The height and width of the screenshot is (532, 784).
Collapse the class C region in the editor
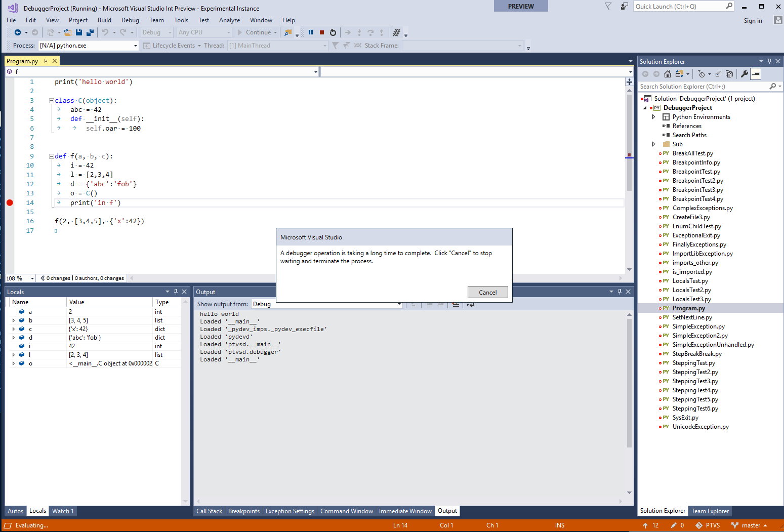click(x=51, y=100)
